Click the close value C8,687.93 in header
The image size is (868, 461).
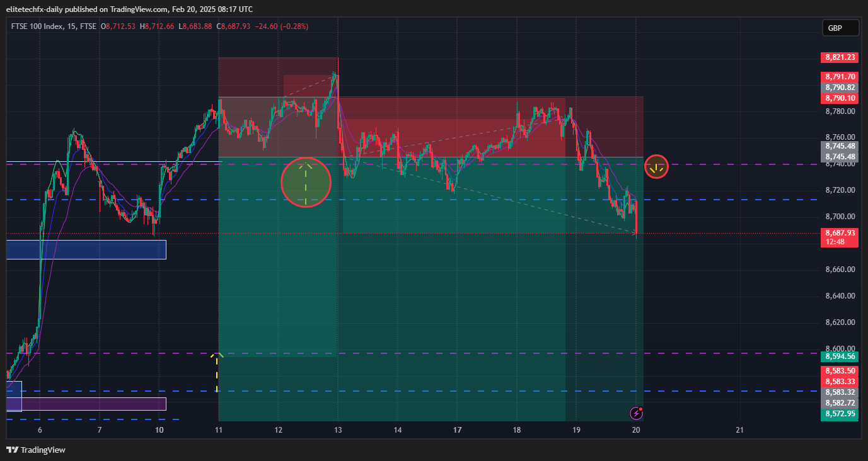tap(233, 26)
